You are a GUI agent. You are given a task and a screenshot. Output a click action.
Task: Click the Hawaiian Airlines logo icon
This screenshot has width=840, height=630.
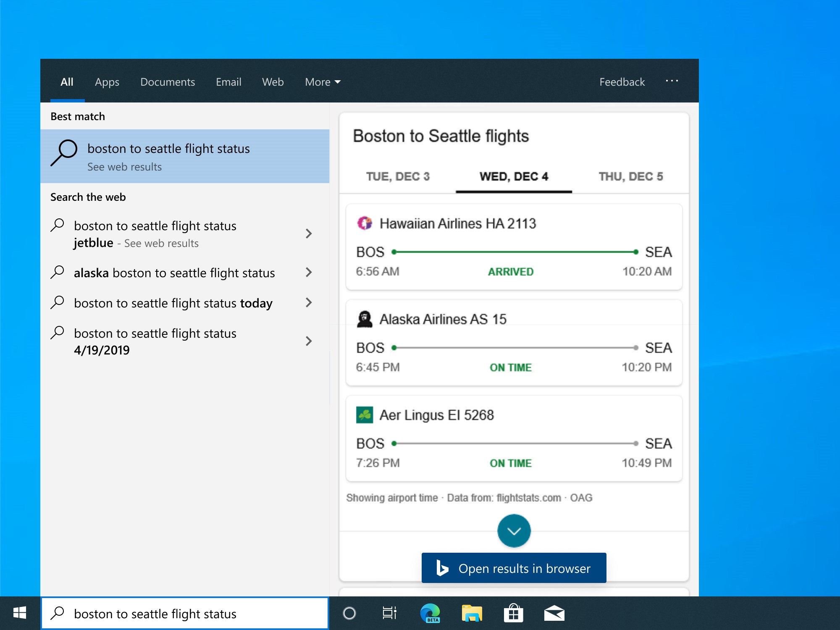365,223
